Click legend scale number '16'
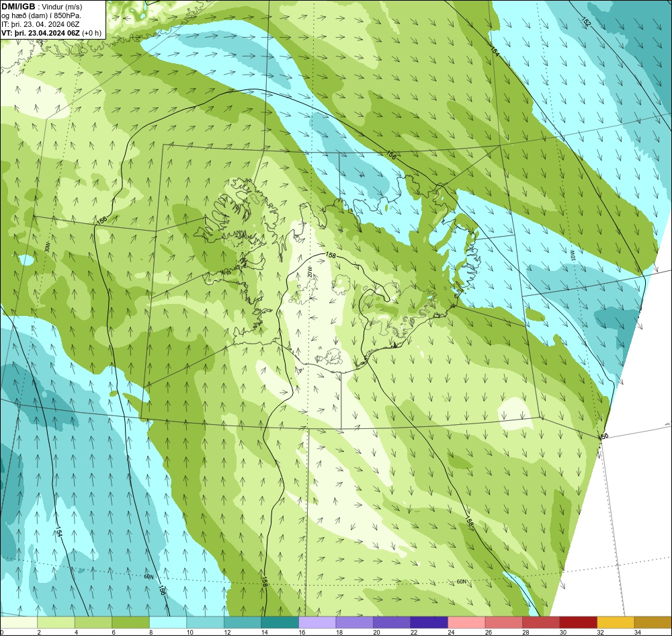Screen dimensions: 672x636 (x=302, y=632)
